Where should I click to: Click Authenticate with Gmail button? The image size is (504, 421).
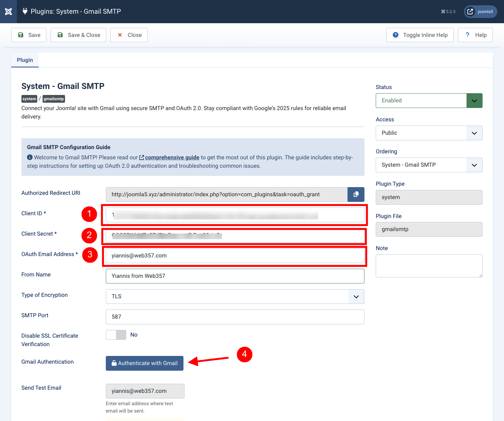[x=144, y=363]
